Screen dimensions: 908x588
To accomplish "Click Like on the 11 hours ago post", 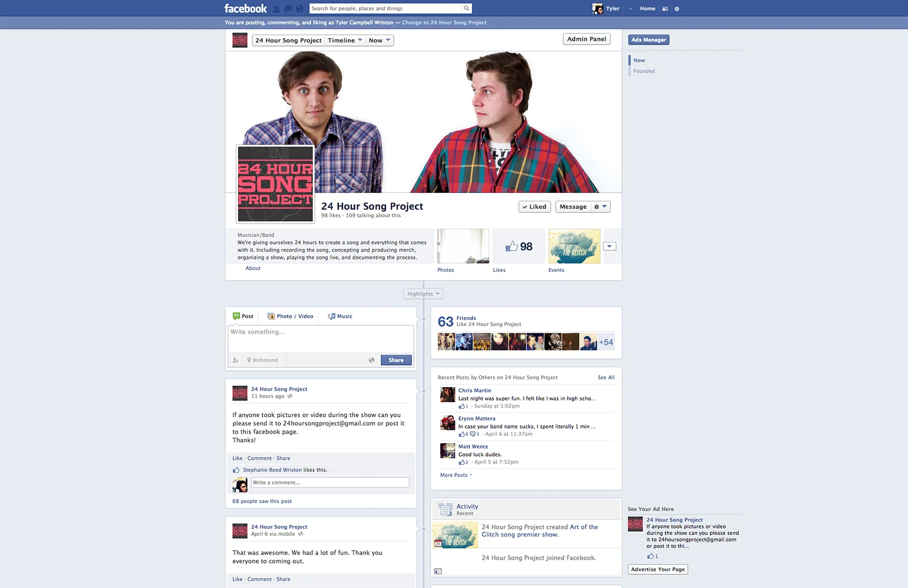I will click(x=237, y=459).
